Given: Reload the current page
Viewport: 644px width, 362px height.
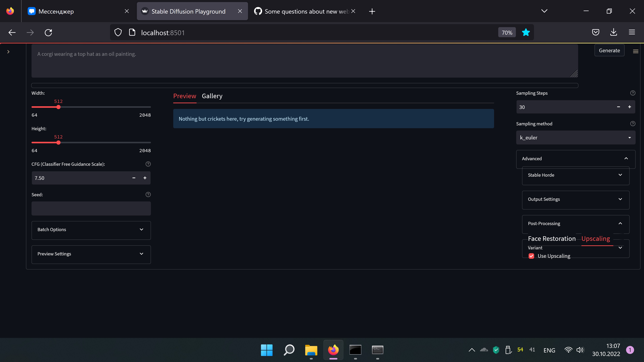Looking at the screenshot, I should click(48, 32).
